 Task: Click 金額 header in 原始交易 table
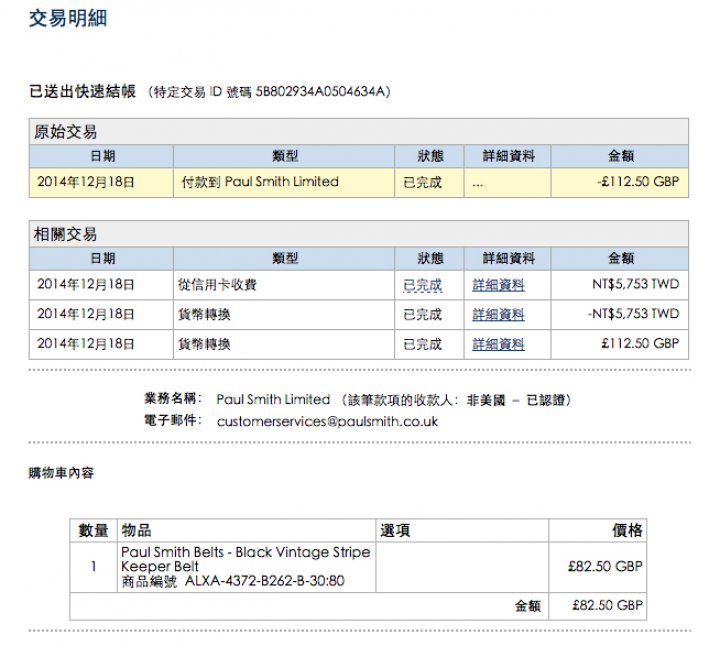pyautogui.click(x=620, y=156)
